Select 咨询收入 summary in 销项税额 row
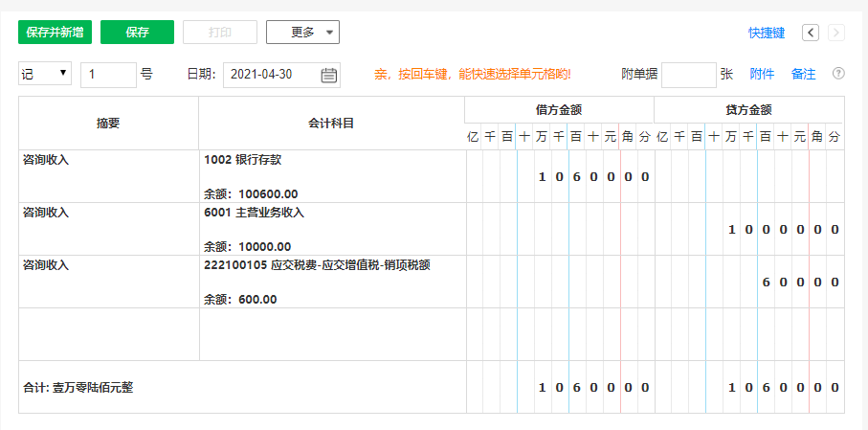 click(46, 265)
